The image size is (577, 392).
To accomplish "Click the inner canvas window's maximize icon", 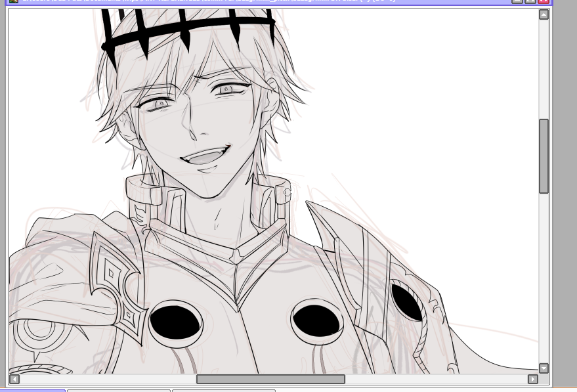I will pos(530,2).
